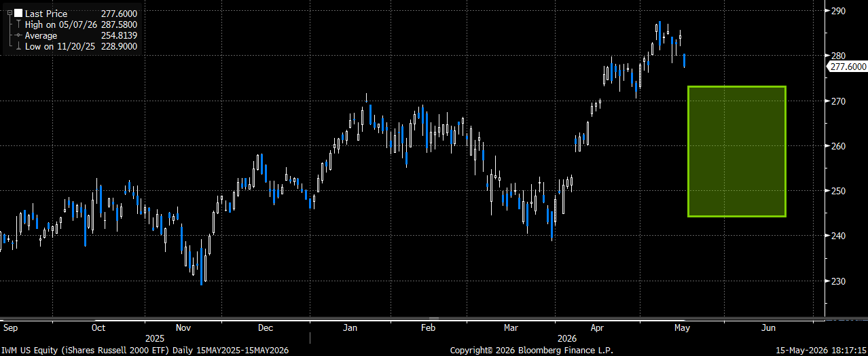Click the 290 price axis label
The height and width of the screenshot is (356, 868).
point(837,11)
